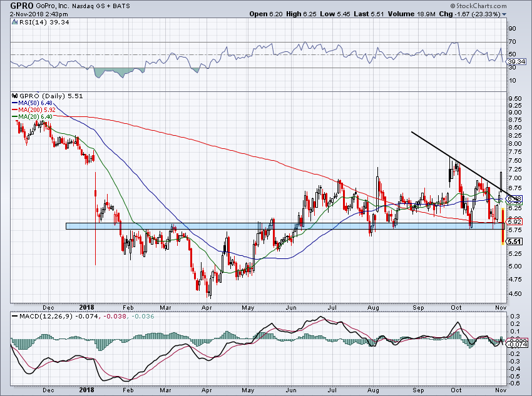Click the 'Last 5.51' value
Image resolution: width=532 pixels, height=396 pixels.
(x=369, y=14)
